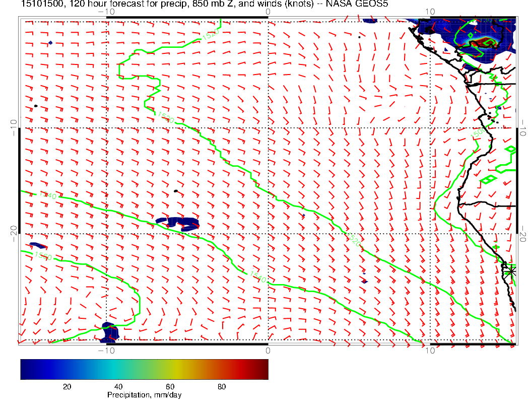Screen dimensions: 532x411
Task: Click the small black dot just above the -20 latitude line near longitude -5
Action: (x=175, y=191)
